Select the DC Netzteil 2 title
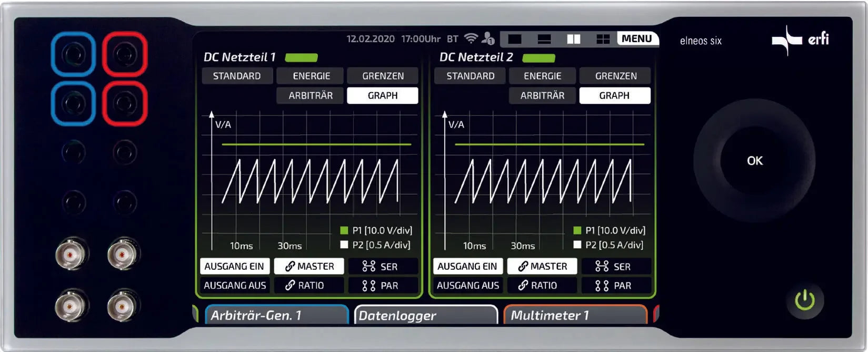Screen dimensions: 868x352 click(476, 57)
